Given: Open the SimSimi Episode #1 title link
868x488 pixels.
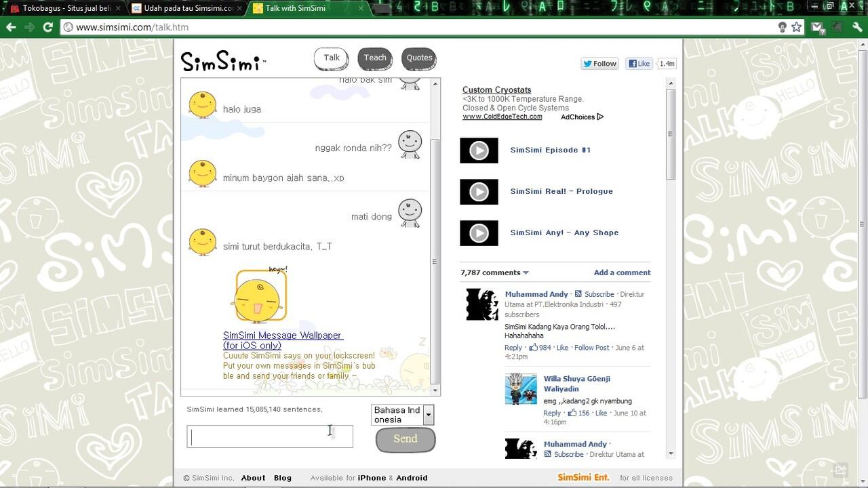Looking at the screenshot, I should click(x=550, y=150).
